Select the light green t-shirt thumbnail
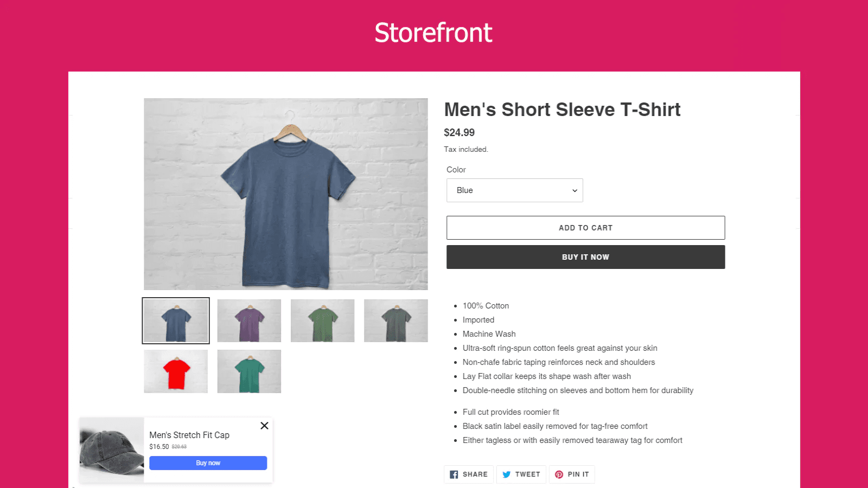Viewport: 868px width, 488px height. [x=322, y=320]
